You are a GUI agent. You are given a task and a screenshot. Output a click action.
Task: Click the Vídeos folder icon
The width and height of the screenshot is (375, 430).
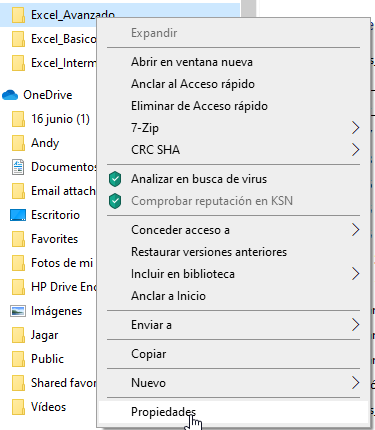click(x=18, y=407)
